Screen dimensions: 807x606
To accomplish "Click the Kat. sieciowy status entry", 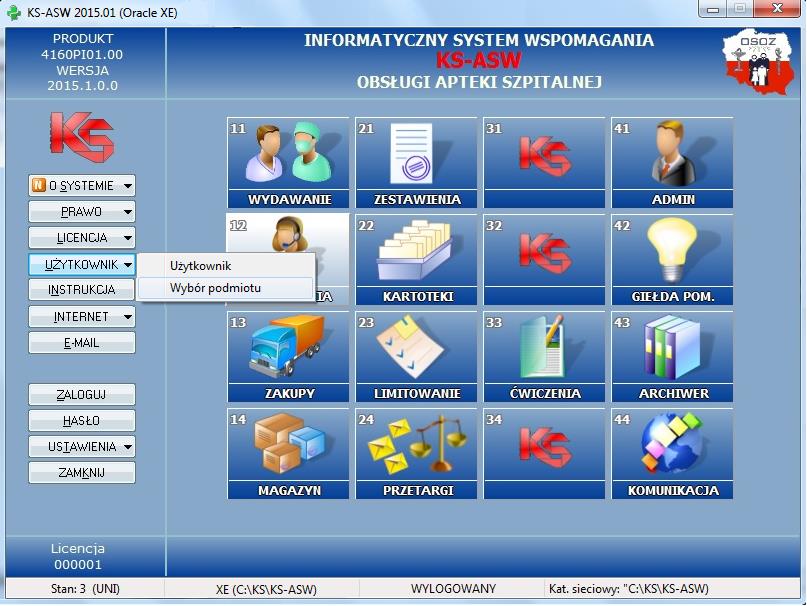I will [628, 588].
